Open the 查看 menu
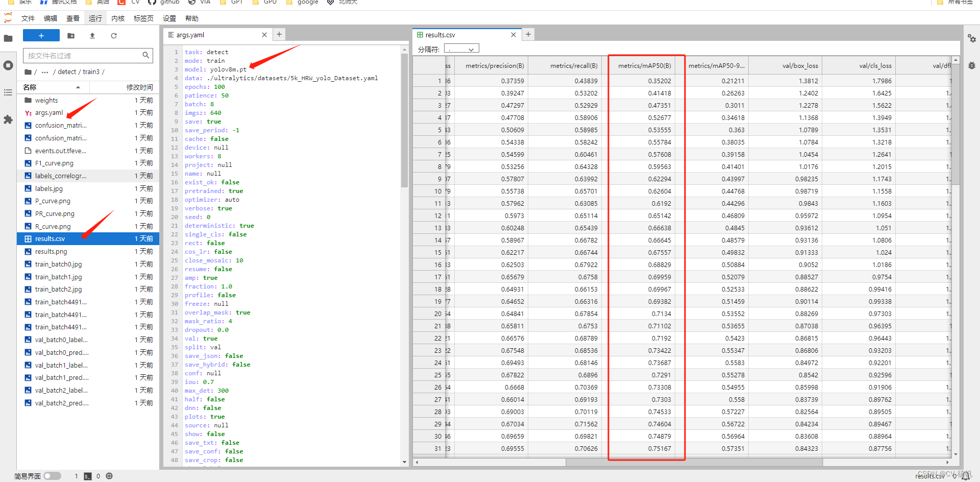Viewport: 980px width, 482px height. tap(73, 18)
